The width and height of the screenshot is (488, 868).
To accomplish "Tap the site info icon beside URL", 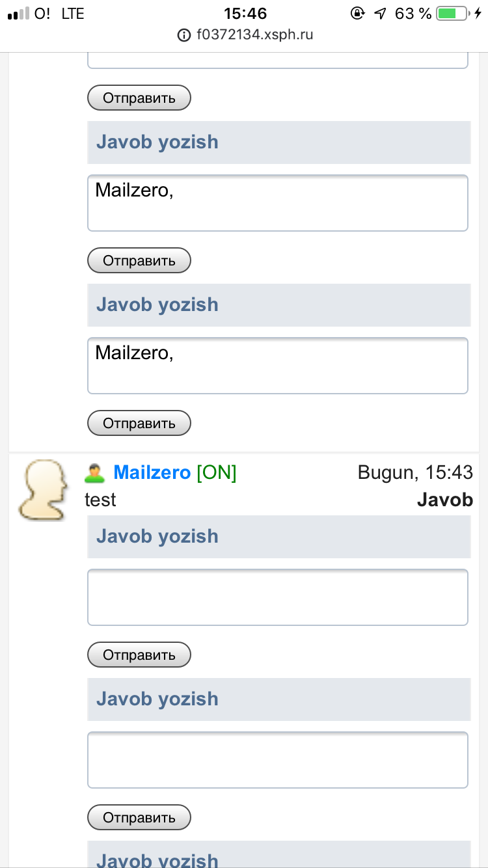I will click(184, 35).
